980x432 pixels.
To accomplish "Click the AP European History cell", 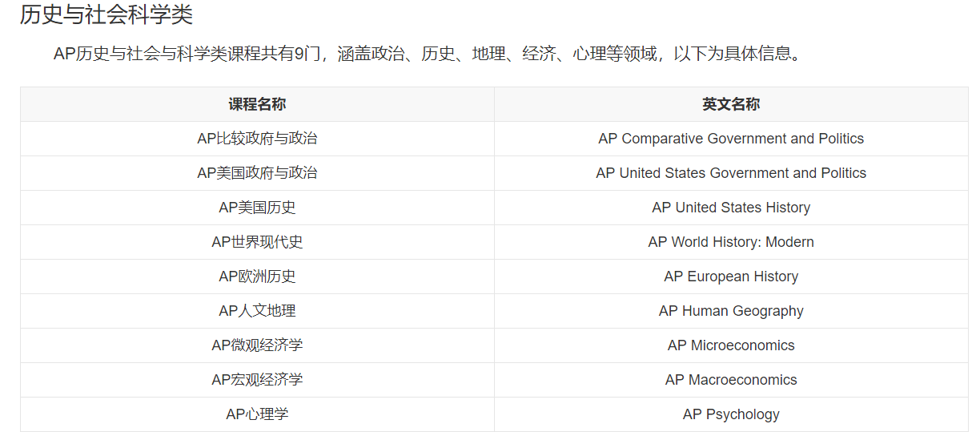I will tap(731, 277).
